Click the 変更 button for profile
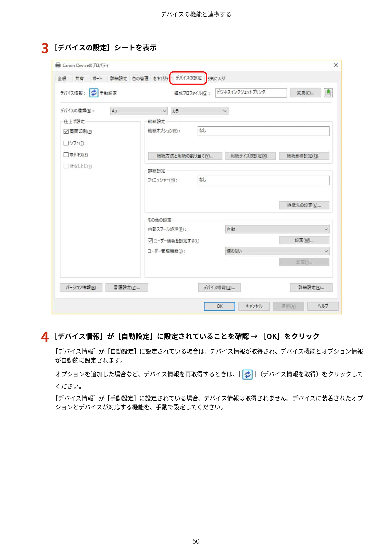Image resolution: width=392 pixels, height=555 pixels. (306, 93)
